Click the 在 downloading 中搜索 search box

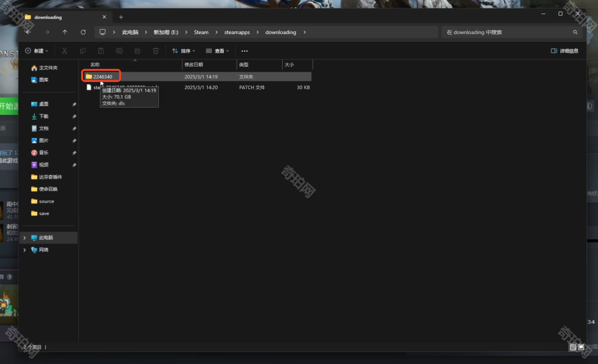click(x=507, y=32)
